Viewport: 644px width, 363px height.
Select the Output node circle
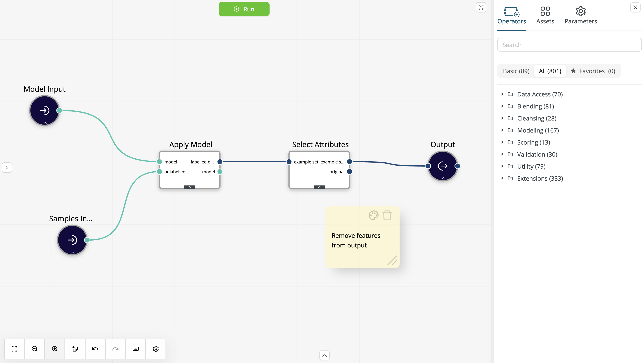click(x=443, y=166)
